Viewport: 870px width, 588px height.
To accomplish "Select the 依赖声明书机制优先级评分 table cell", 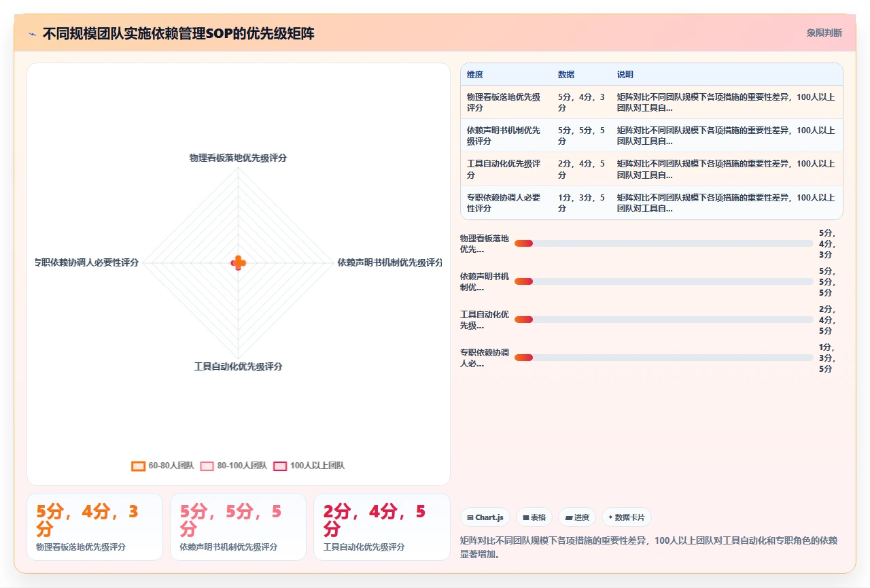I will 506,136.
